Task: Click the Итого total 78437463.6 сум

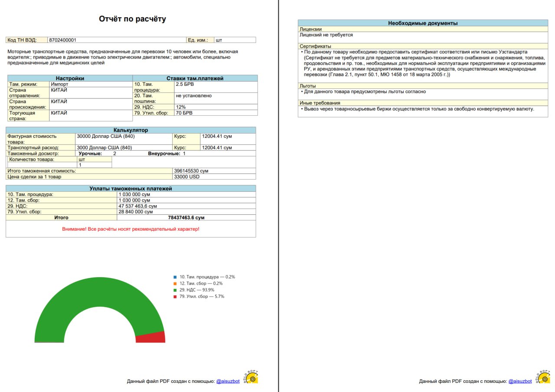Action: click(x=186, y=218)
